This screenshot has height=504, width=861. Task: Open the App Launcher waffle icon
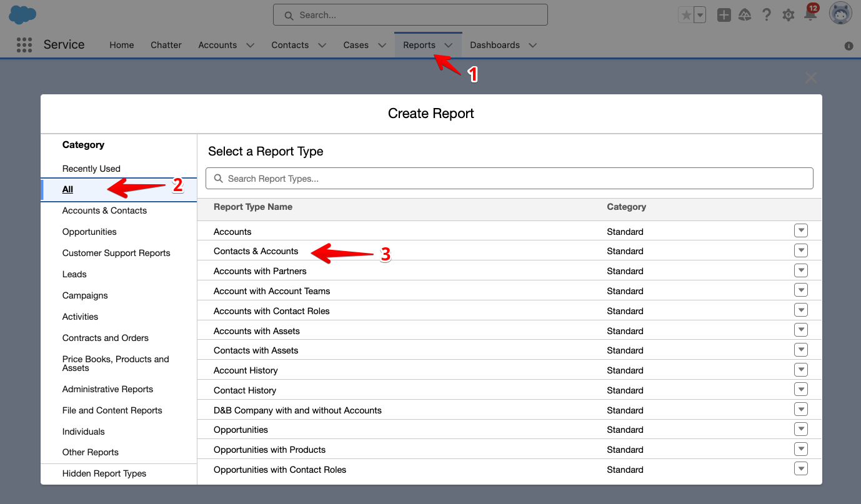pyautogui.click(x=24, y=44)
